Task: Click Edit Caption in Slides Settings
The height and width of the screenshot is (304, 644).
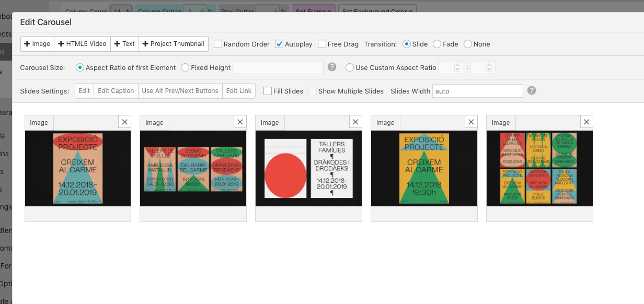Action: [x=116, y=91]
